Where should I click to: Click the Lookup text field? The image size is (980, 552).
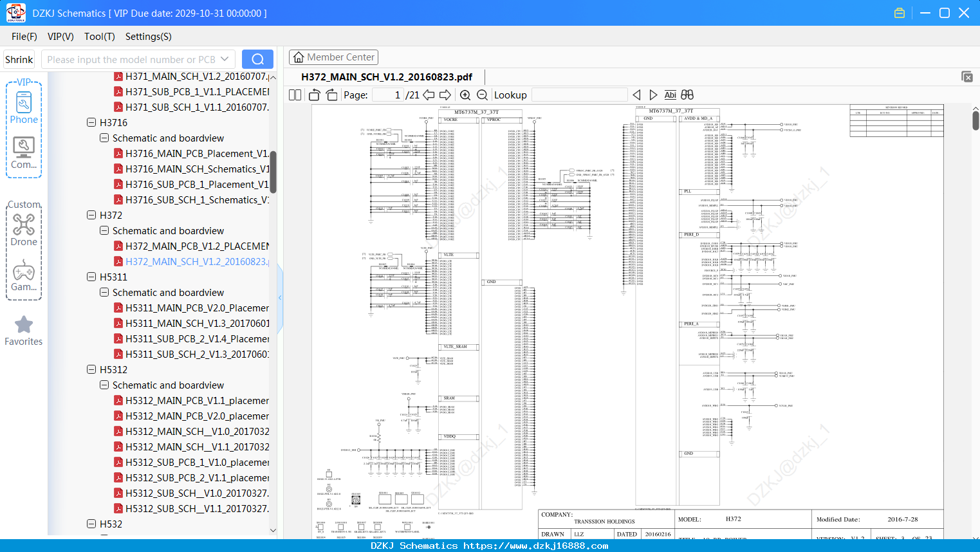click(579, 95)
